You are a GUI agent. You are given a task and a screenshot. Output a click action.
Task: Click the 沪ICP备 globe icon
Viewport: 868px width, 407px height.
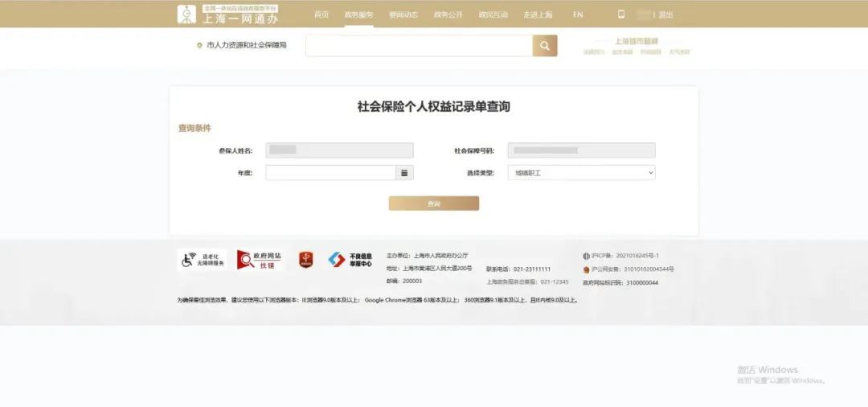[x=586, y=256]
